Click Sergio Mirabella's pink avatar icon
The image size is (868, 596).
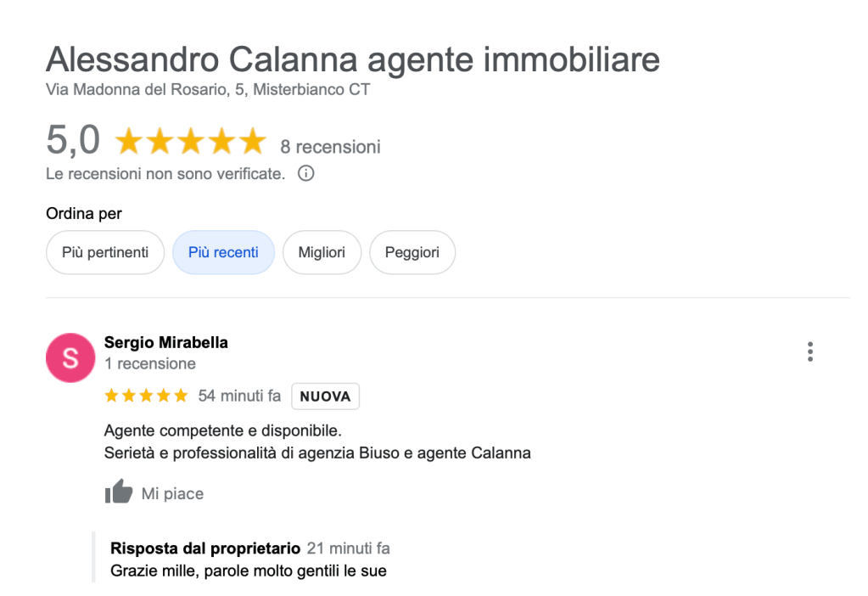click(70, 357)
